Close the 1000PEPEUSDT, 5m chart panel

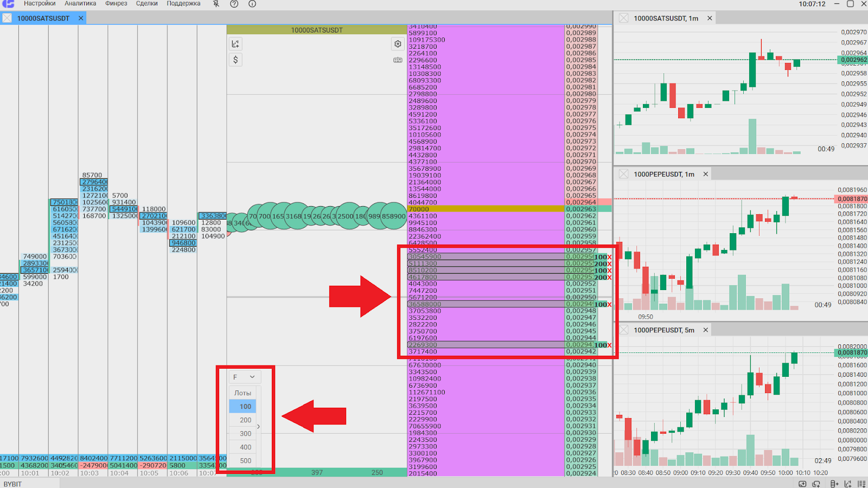[x=706, y=330]
